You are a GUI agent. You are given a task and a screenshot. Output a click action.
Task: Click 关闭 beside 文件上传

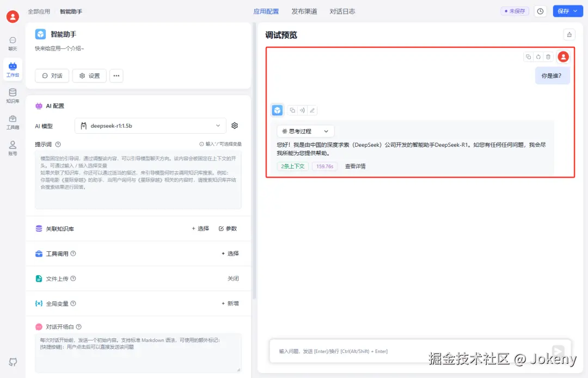pyautogui.click(x=233, y=278)
